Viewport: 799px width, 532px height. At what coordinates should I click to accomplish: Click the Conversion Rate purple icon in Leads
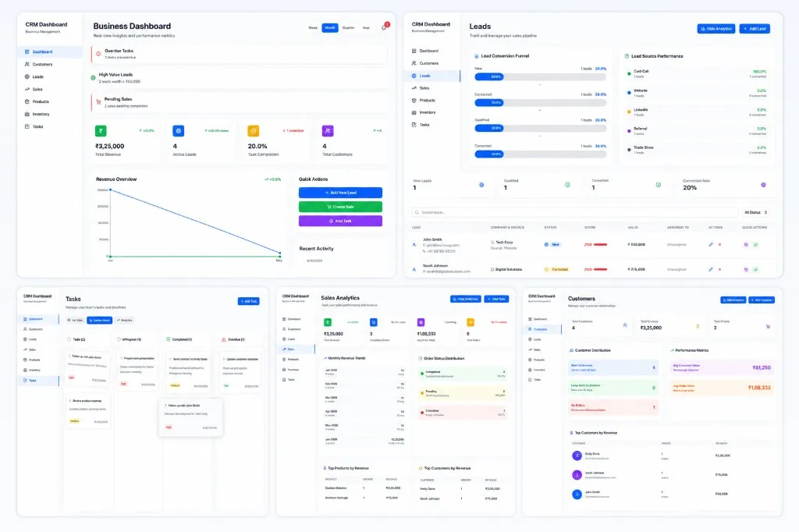point(763,185)
